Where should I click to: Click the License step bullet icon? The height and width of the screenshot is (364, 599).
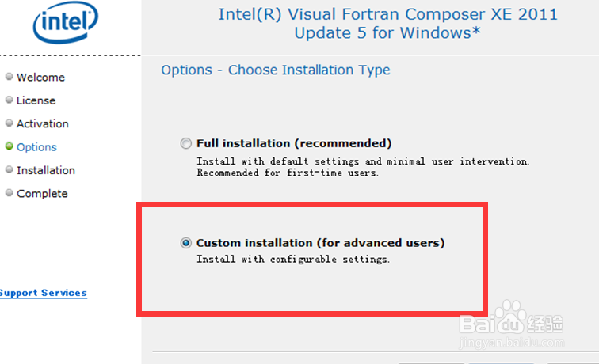pyautogui.click(x=10, y=100)
